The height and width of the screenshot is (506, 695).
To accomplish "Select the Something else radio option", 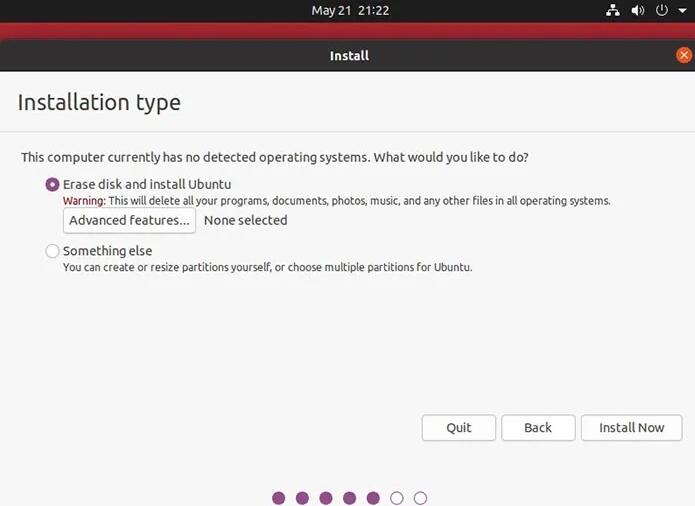I will [52, 251].
